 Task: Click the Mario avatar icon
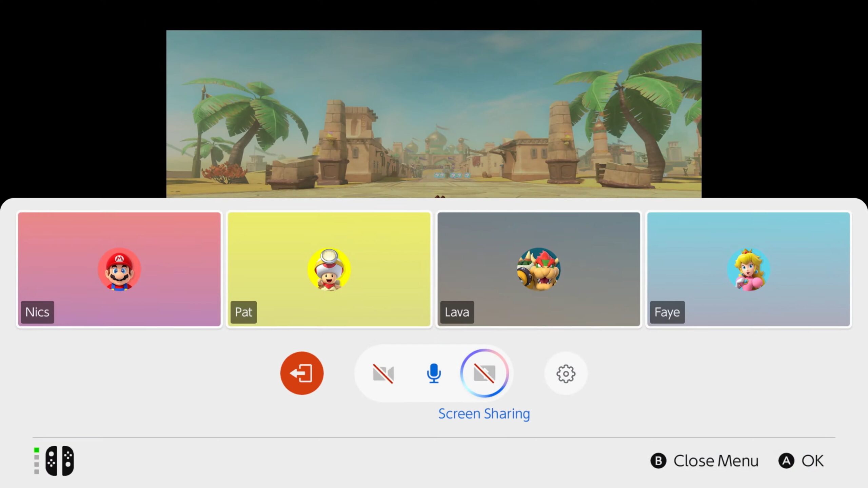119,269
